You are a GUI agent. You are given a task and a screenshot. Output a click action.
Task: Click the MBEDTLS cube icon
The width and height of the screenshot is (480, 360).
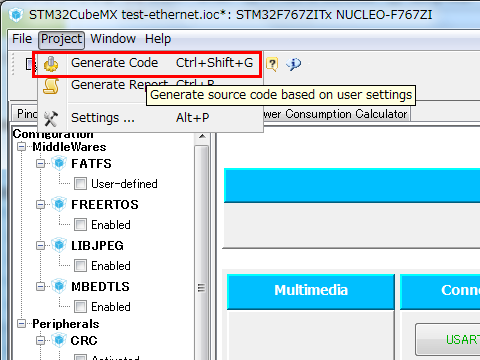[59, 286]
